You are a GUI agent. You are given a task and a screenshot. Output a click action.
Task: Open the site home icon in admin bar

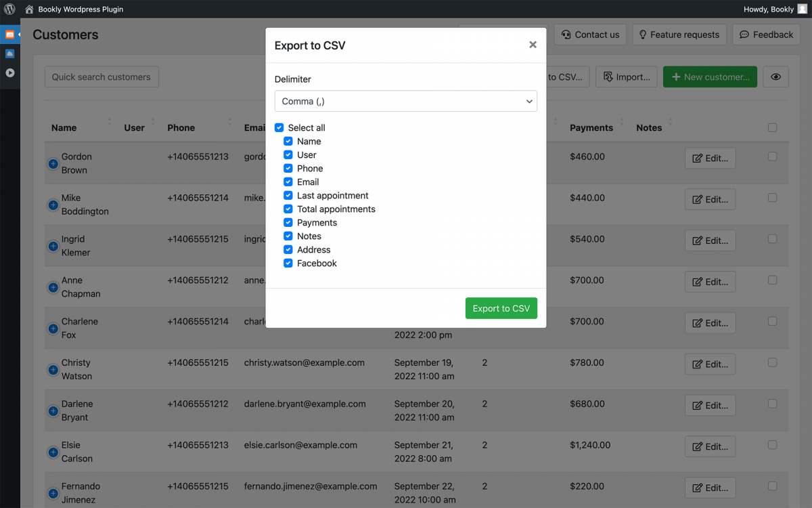tap(27, 9)
